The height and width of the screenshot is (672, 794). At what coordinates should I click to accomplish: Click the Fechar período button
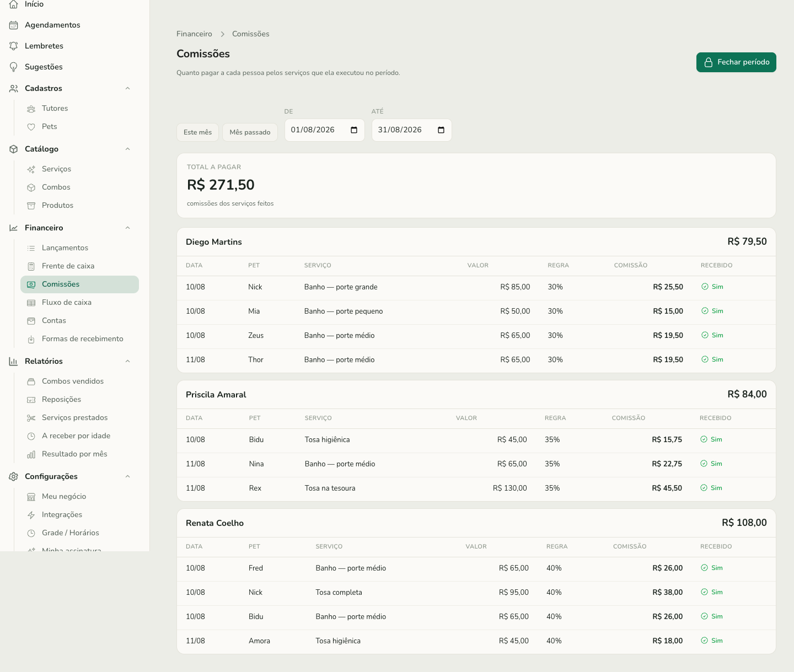[x=736, y=62]
